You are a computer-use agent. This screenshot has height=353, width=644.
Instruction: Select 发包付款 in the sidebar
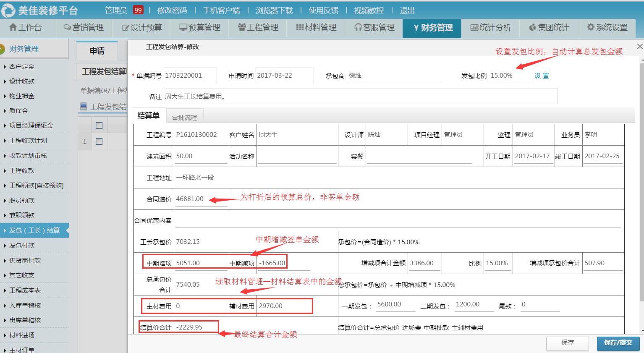[x=22, y=245]
